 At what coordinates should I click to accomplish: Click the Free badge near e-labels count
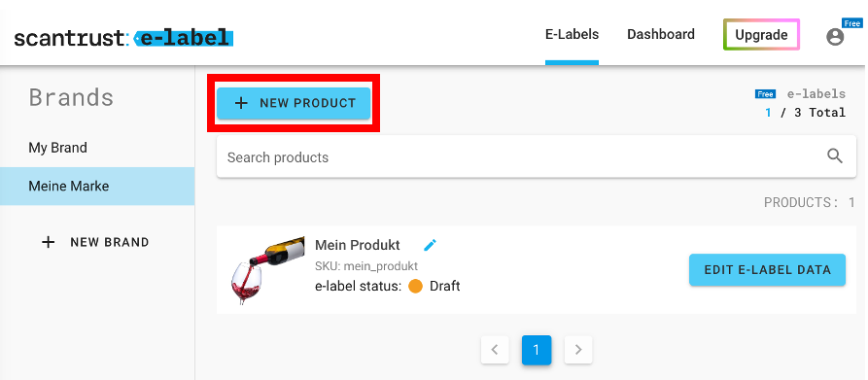[x=765, y=94]
